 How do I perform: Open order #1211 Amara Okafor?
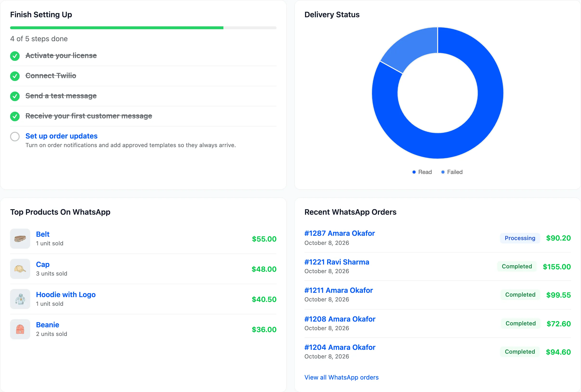coord(338,290)
